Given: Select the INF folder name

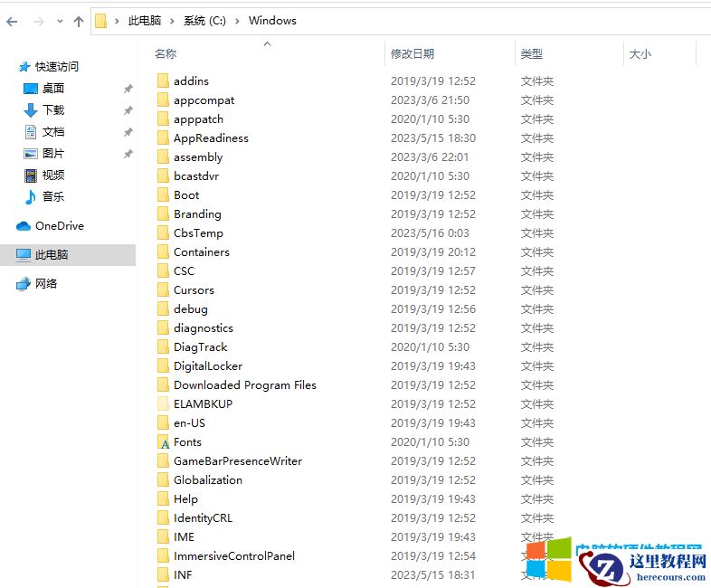Looking at the screenshot, I should 183,575.
